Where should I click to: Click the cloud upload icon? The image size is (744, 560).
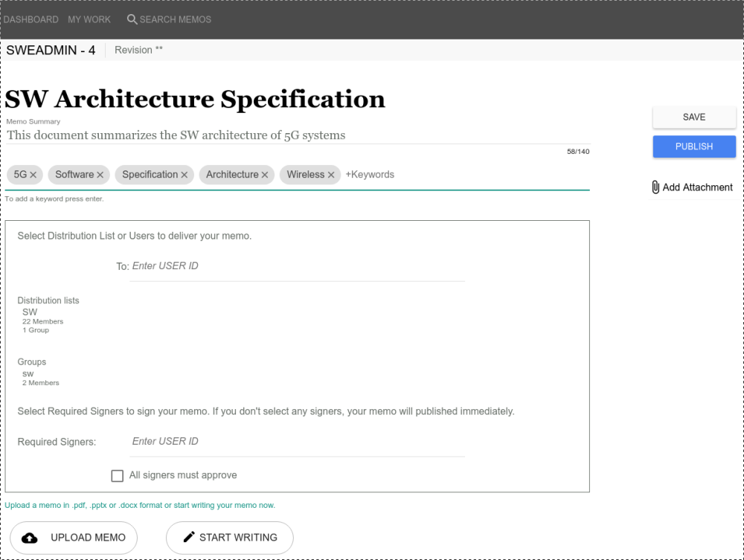click(30, 538)
